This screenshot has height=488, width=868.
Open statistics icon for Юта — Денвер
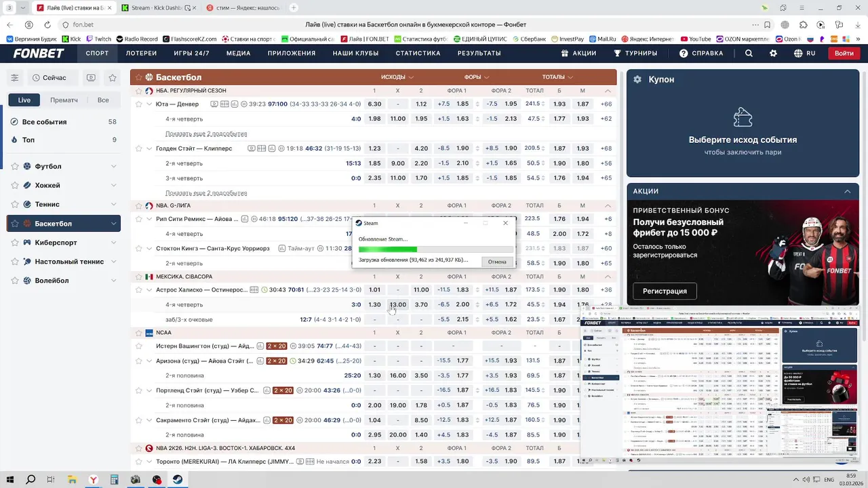point(235,104)
